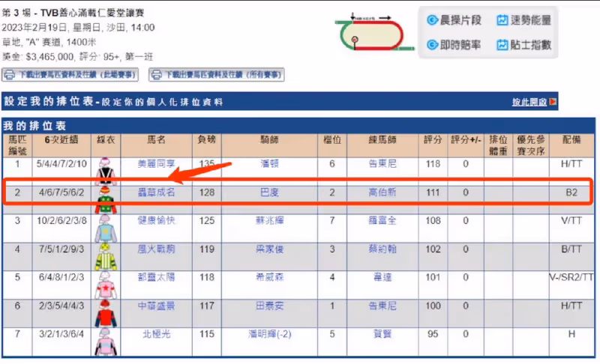Click the 速勢能量 chart icon
The width and height of the screenshot is (600, 364).
pos(502,20)
